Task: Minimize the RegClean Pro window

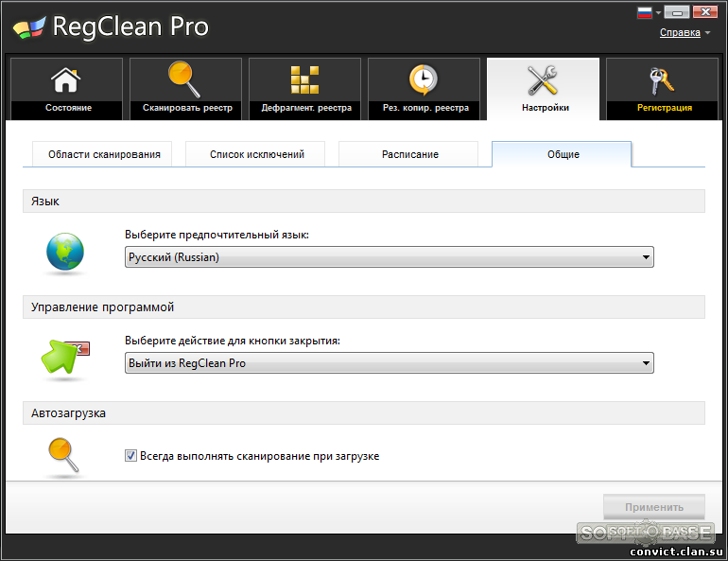Action: coord(676,12)
